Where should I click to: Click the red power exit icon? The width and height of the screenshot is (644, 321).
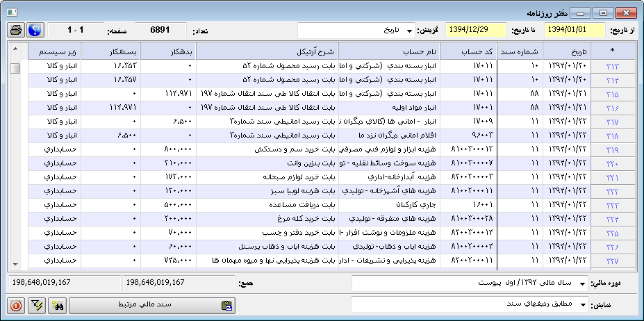click(16, 306)
